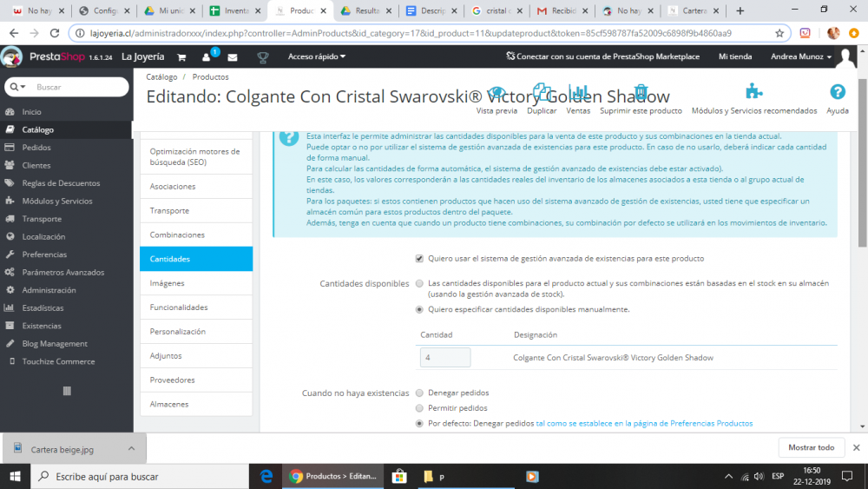Click the Duplicar product icon
Screen dimensions: 868x489
click(542, 92)
